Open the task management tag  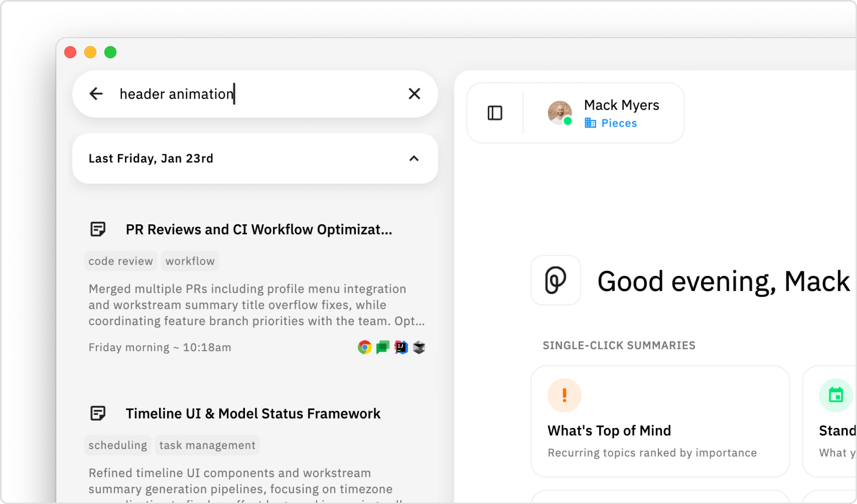[207, 445]
